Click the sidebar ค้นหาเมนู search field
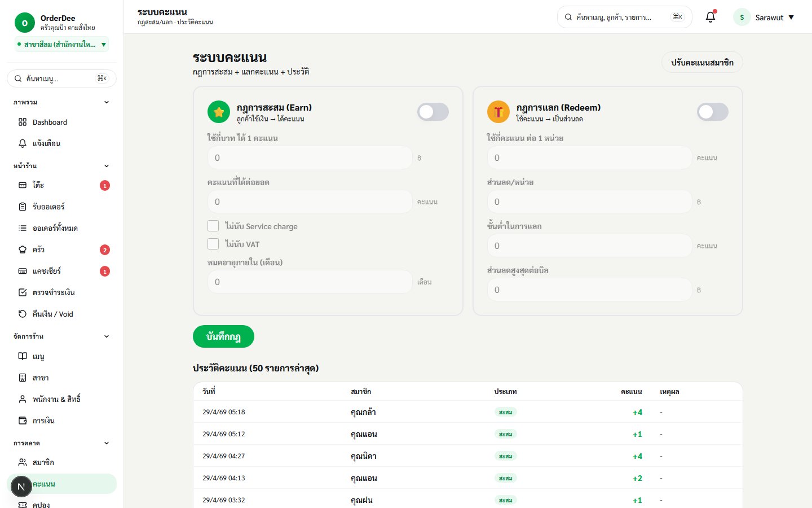Screen dimensions: 812x508 tap(61, 78)
